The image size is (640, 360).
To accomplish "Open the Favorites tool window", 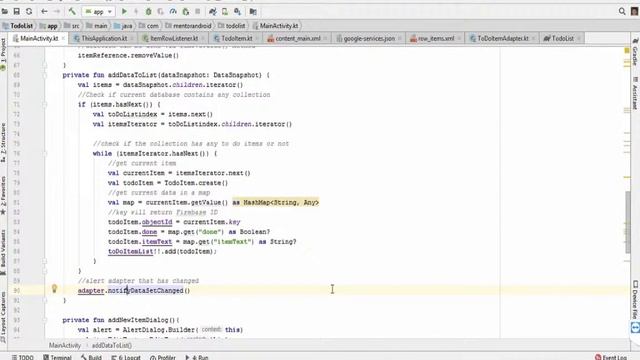I will tap(3, 195).
